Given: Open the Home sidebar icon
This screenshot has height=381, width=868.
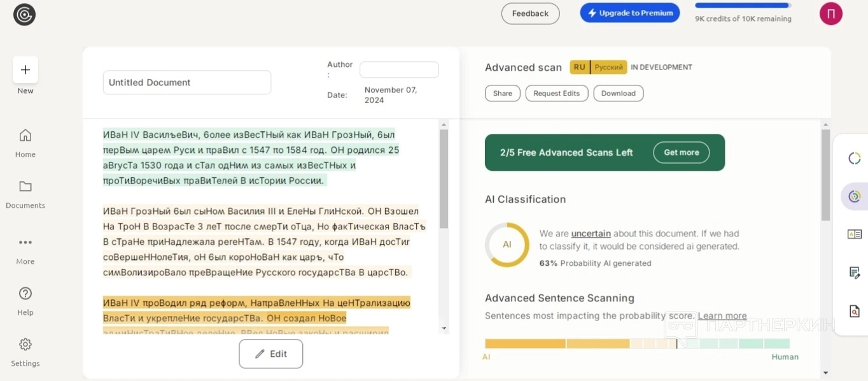Looking at the screenshot, I should 25,136.
